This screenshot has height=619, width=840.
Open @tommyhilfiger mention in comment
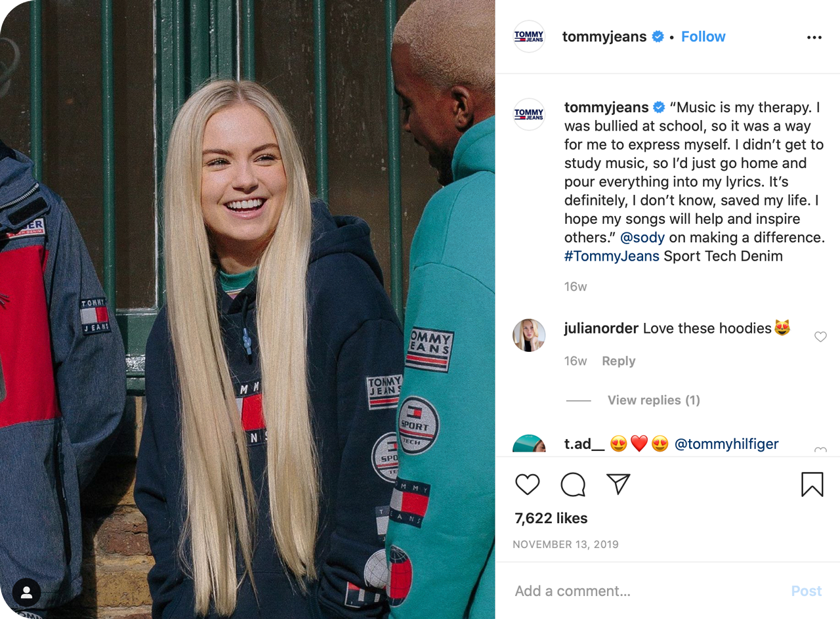click(726, 444)
